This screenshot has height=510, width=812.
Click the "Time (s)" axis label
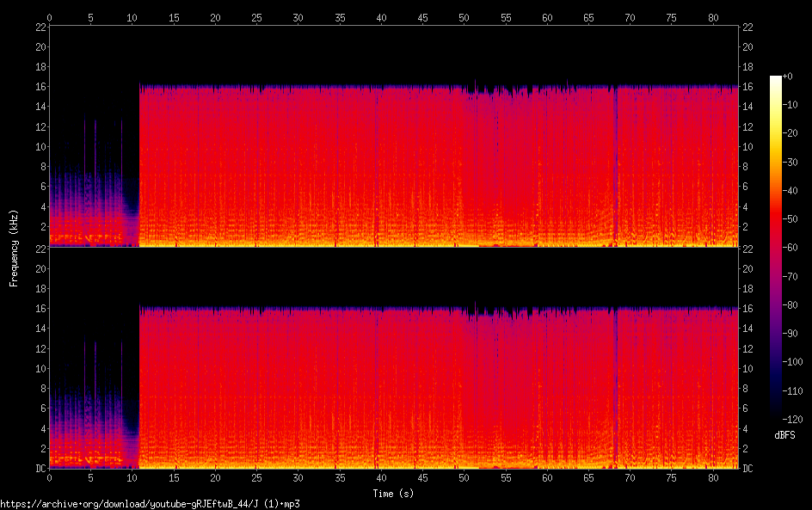(x=393, y=494)
